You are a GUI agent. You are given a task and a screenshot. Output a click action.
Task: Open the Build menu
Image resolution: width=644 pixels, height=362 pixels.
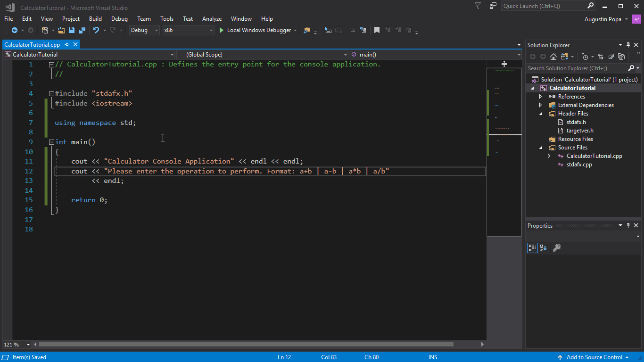(95, 19)
